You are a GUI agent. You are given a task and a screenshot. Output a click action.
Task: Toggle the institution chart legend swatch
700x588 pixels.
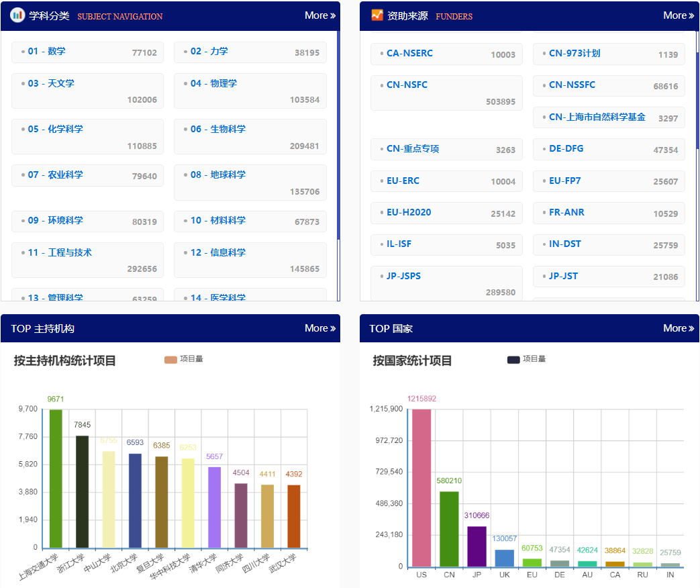coord(170,360)
